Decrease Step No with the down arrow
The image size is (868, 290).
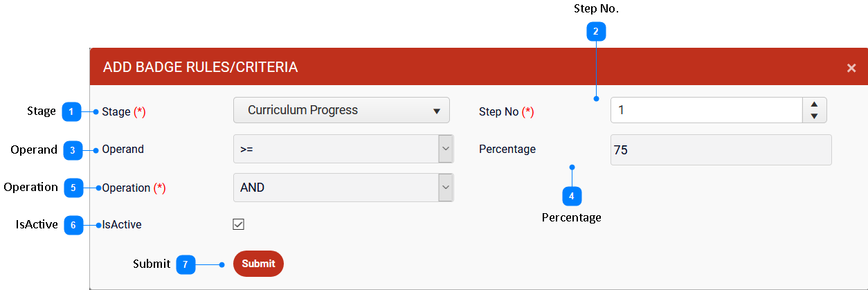point(814,116)
